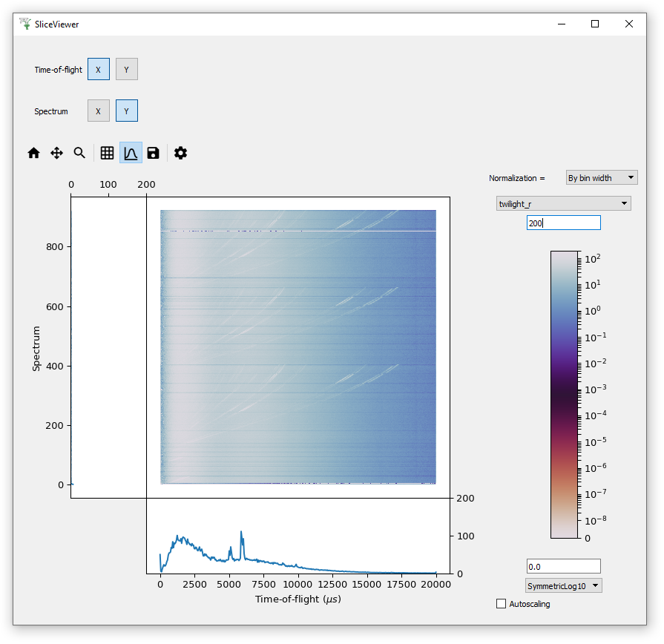Select the zoom magnifier tool
Viewport: 664px width, 644px height.
pos(79,152)
